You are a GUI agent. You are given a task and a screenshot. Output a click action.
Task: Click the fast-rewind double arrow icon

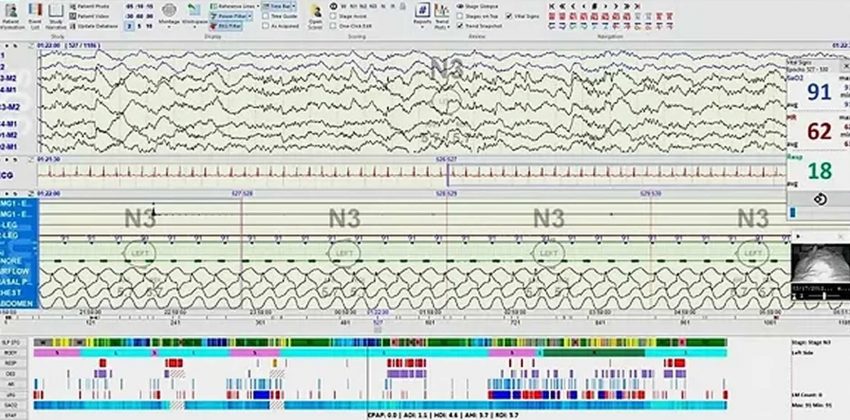(562, 6)
